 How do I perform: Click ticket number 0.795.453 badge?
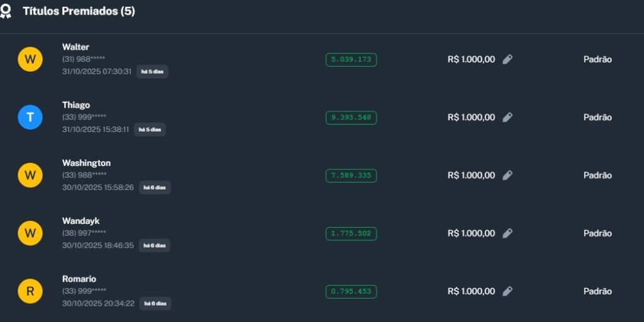coord(351,292)
